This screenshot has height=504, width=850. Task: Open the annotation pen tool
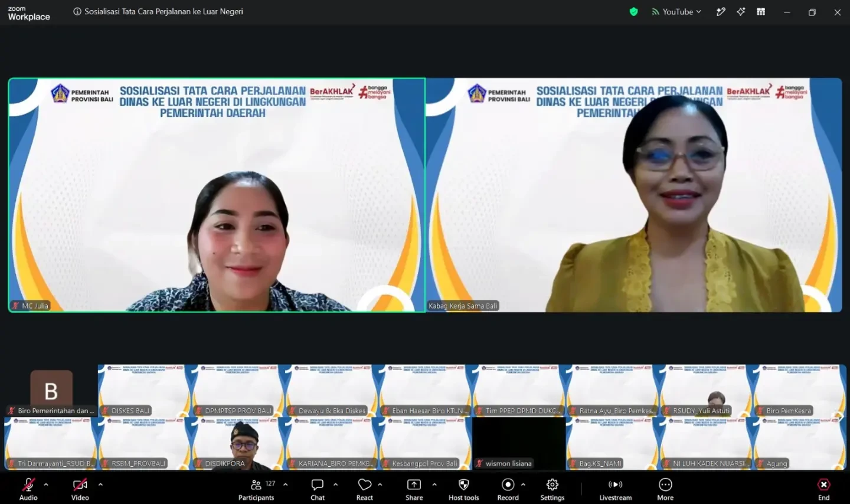coord(721,12)
